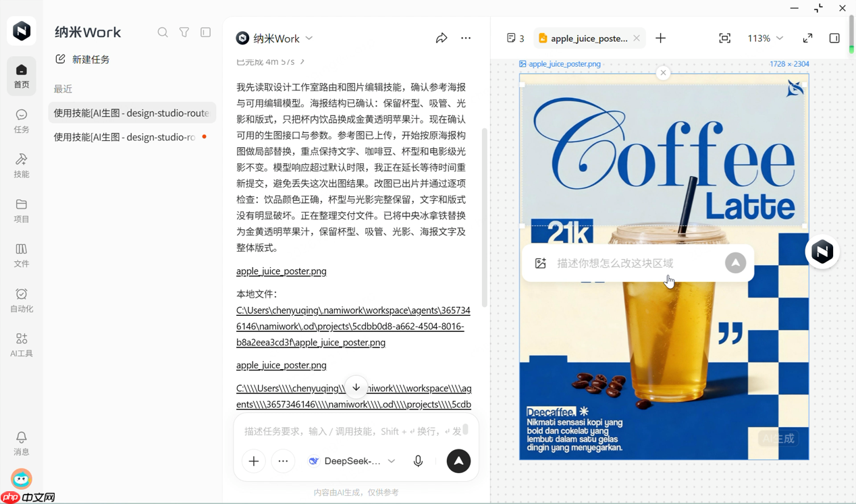Open the search icon in sidebar header
856x504 pixels.
click(163, 32)
